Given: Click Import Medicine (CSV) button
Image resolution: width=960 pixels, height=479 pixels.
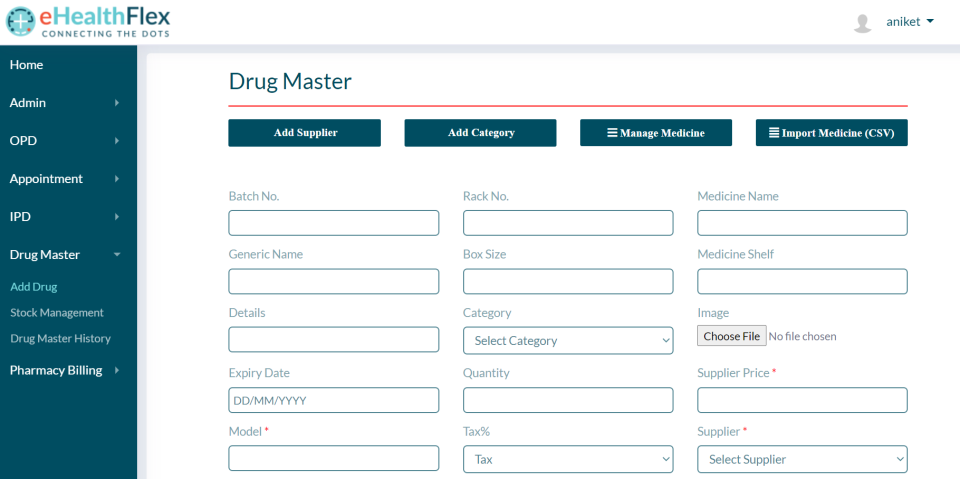Looking at the screenshot, I should [x=831, y=133].
